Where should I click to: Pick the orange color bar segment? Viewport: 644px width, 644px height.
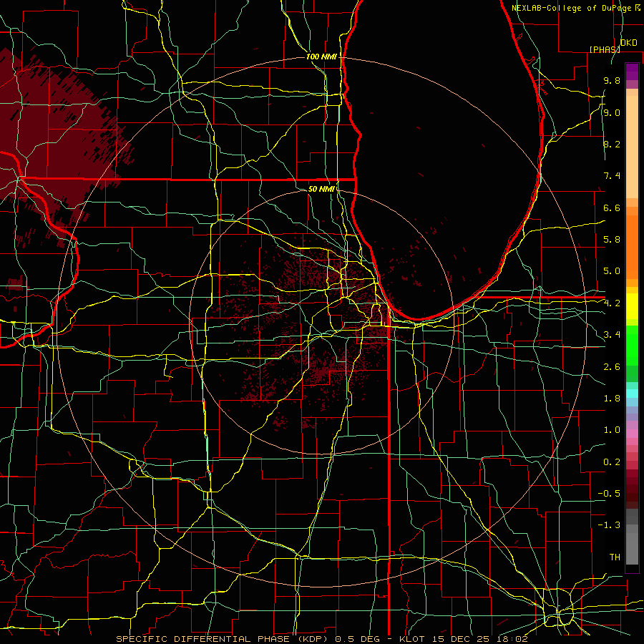[x=632, y=246]
